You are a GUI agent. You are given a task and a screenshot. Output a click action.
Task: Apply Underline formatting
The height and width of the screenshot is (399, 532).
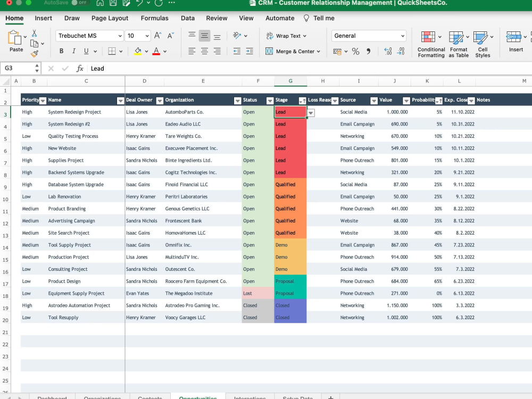(86, 51)
